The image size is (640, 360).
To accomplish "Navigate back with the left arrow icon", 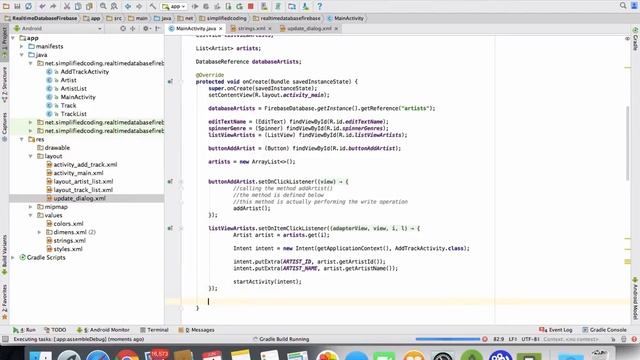I will (x=128, y=6).
